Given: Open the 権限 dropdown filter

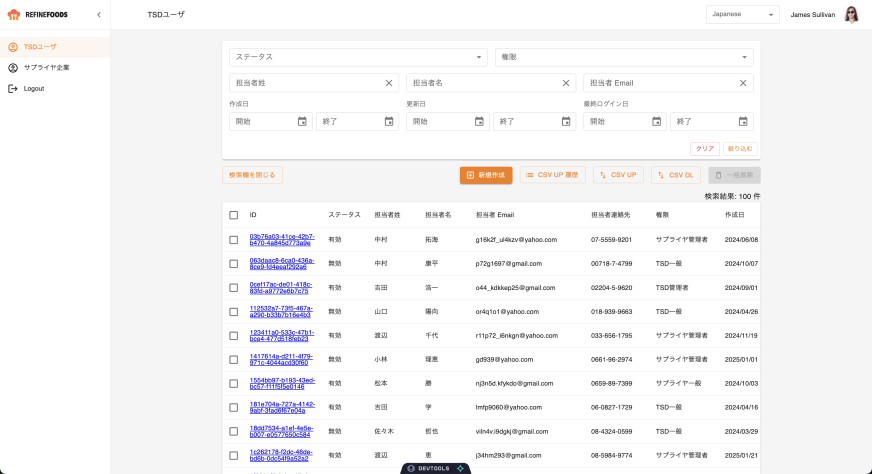Looking at the screenshot, I should pyautogui.click(x=624, y=57).
